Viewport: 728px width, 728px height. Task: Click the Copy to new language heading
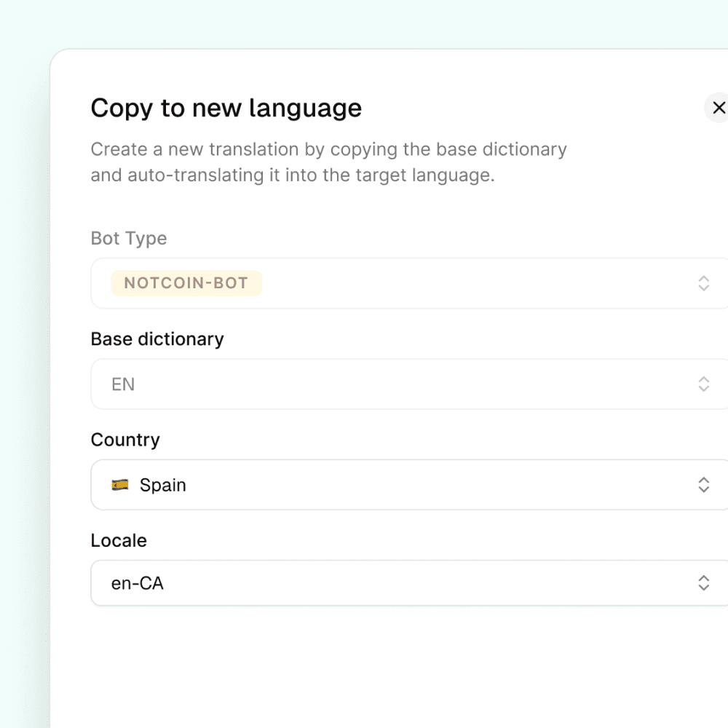[226, 108]
